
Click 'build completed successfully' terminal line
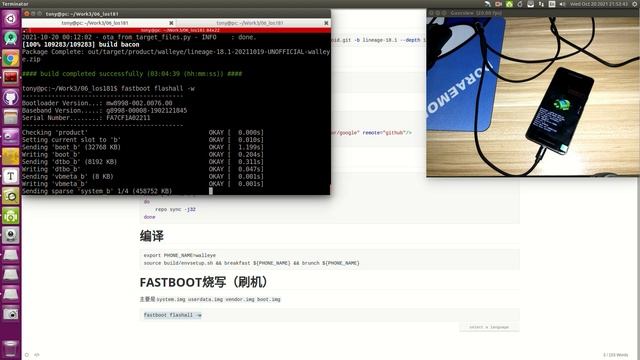click(132, 74)
